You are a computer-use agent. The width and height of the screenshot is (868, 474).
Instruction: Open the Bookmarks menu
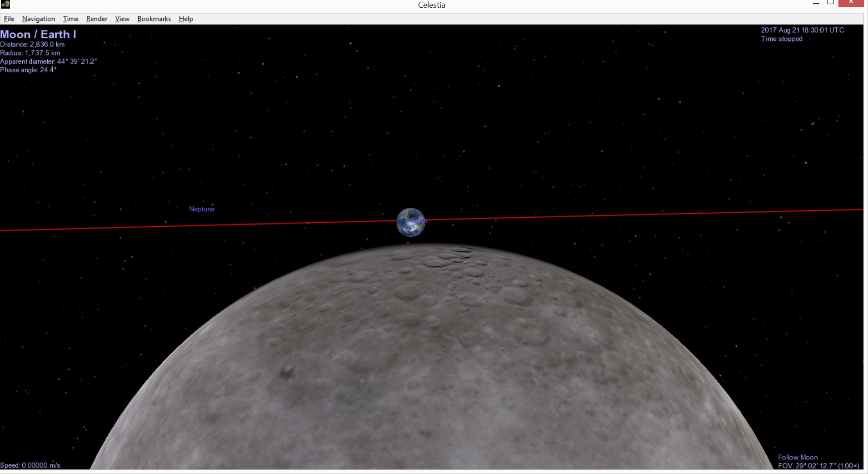click(154, 19)
